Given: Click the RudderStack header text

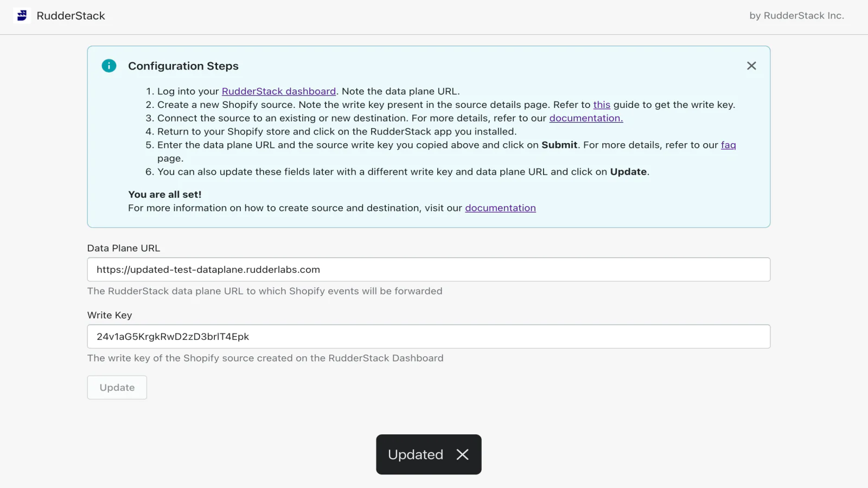Looking at the screenshot, I should tap(71, 16).
